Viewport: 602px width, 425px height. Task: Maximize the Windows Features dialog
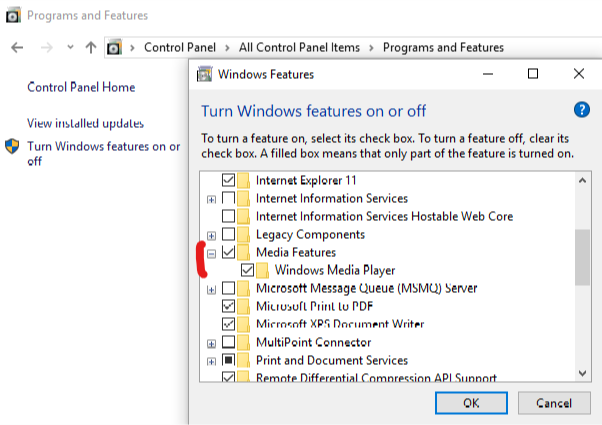click(533, 73)
